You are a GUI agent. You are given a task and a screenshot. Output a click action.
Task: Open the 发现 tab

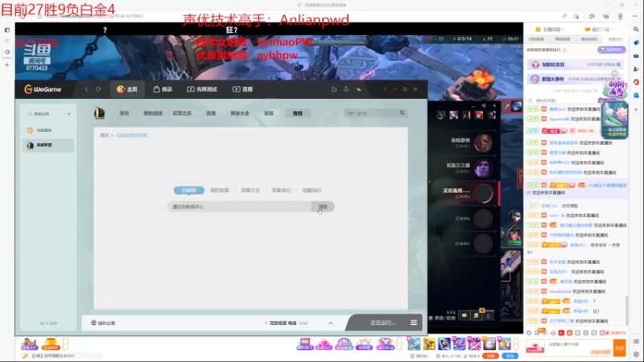(x=269, y=113)
